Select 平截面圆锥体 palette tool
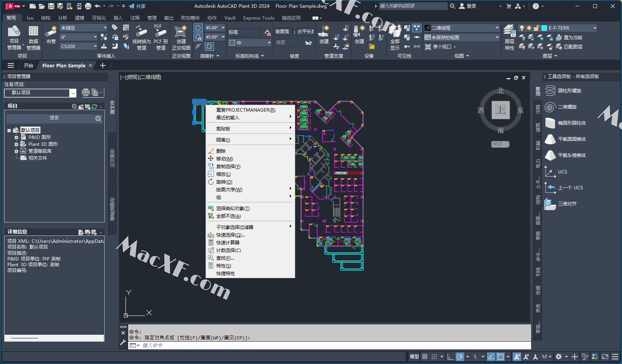The height and width of the screenshot is (364, 622). tap(566, 139)
